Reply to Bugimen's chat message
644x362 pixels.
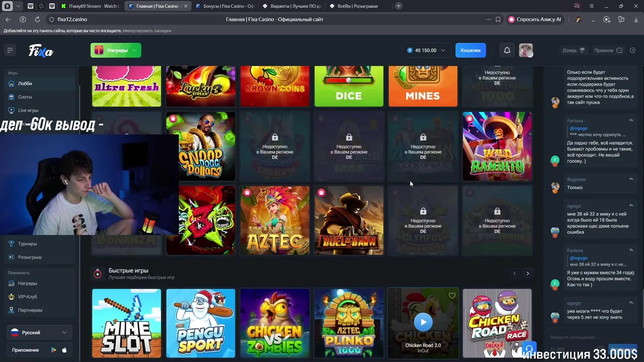coord(631,179)
